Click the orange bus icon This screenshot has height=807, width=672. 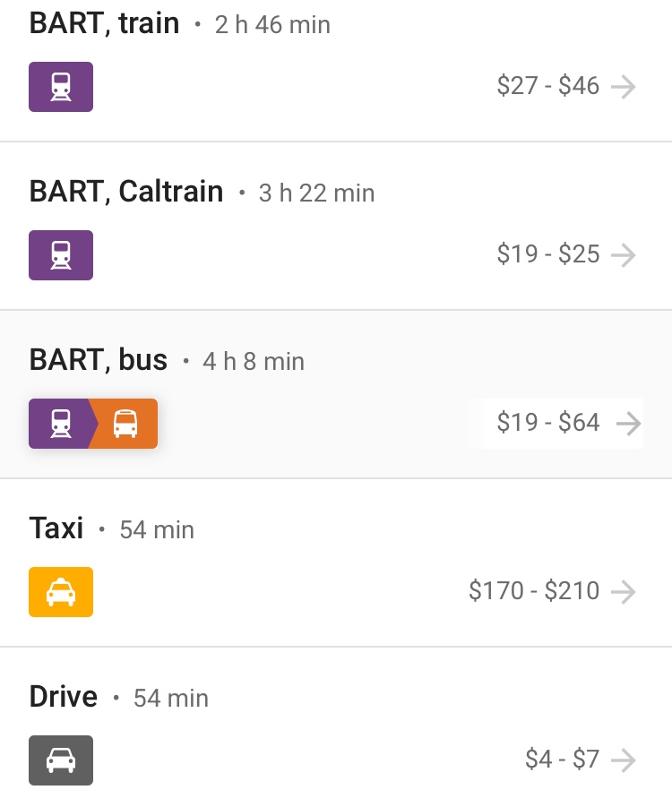(x=125, y=424)
